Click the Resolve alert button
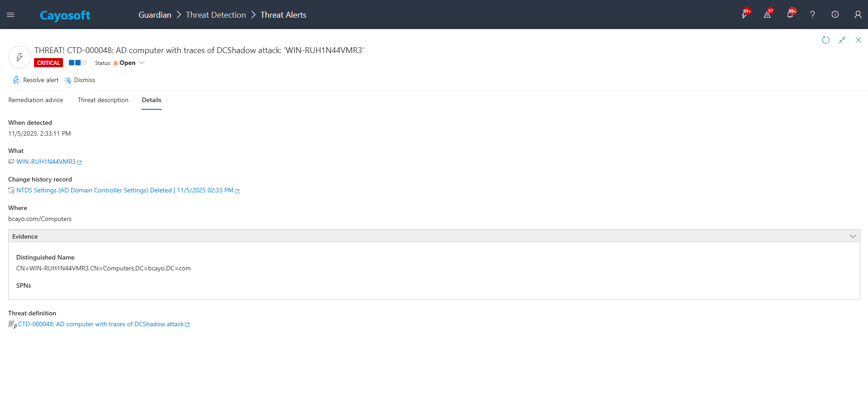This screenshot has width=868, height=412. (x=36, y=80)
